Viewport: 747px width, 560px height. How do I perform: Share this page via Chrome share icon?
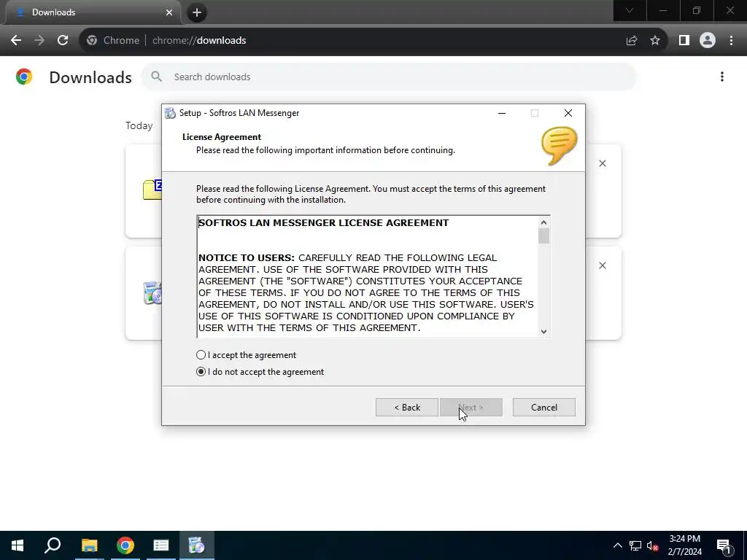(x=632, y=41)
